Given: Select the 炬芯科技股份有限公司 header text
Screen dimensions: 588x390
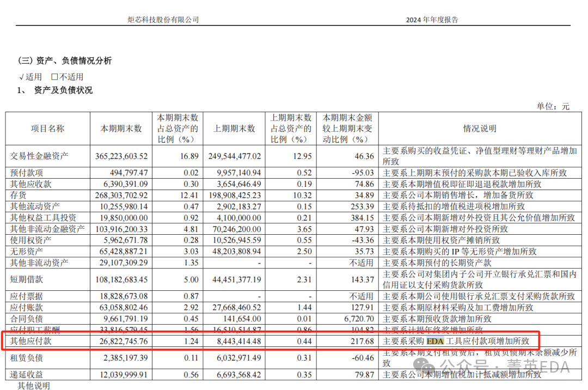Looking at the screenshot, I should pos(162,19).
